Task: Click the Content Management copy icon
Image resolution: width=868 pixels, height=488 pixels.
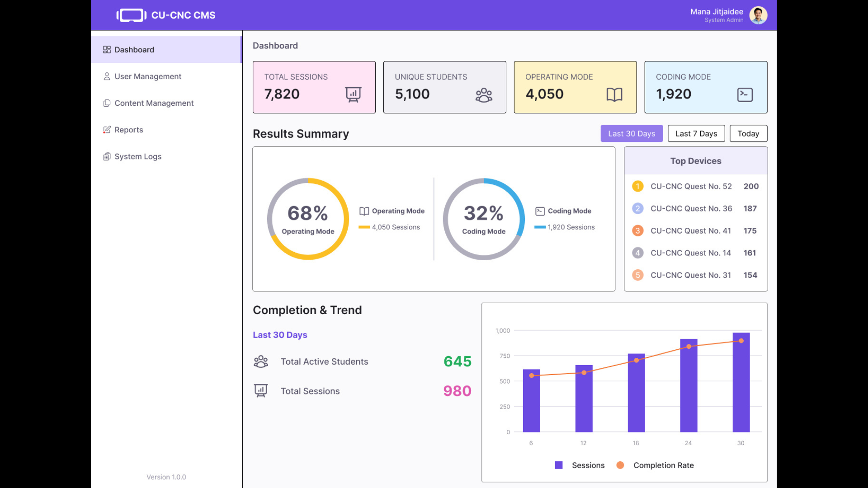Action: 107,103
